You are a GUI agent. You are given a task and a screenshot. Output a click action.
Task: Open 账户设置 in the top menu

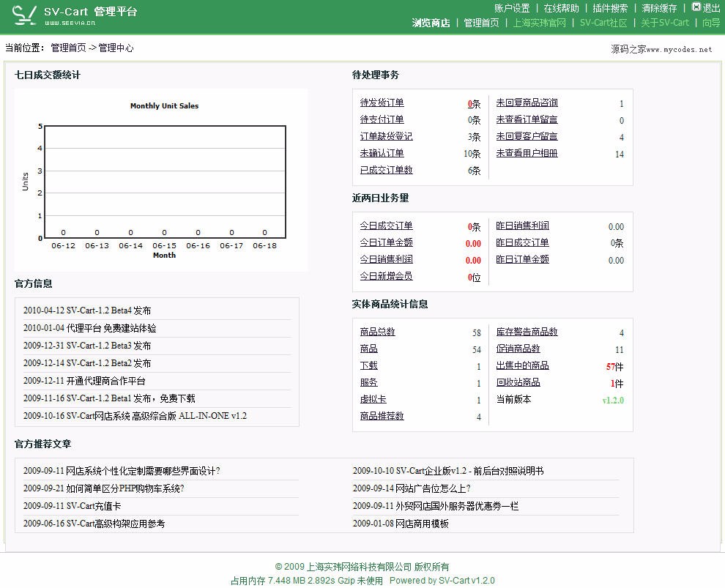pos(512,8)
